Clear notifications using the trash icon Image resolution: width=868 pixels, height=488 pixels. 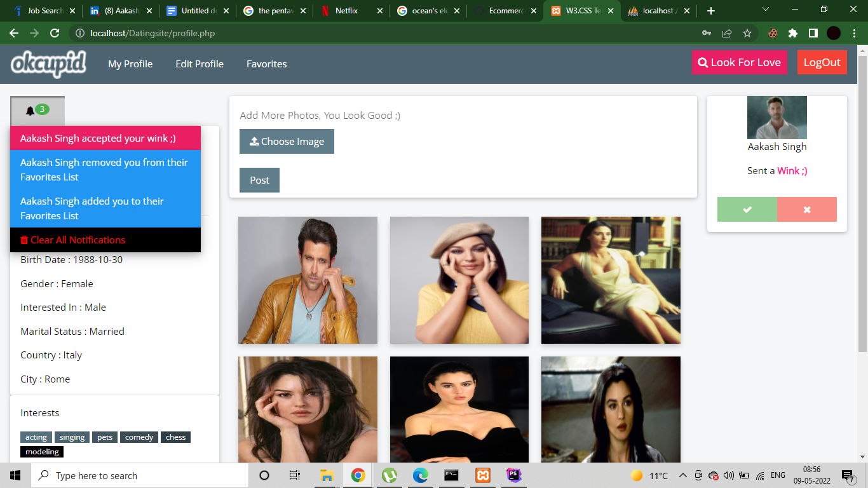[x=24, y=240]
